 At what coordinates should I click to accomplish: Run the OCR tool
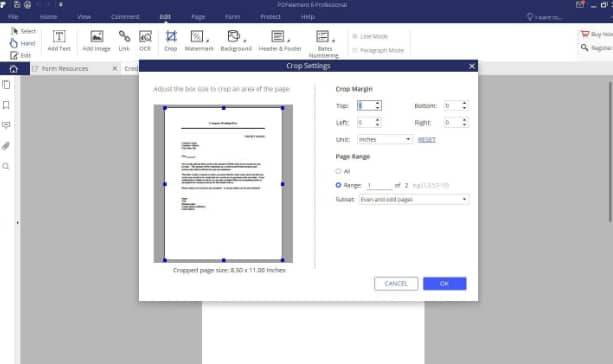click(x=145, y=41)
